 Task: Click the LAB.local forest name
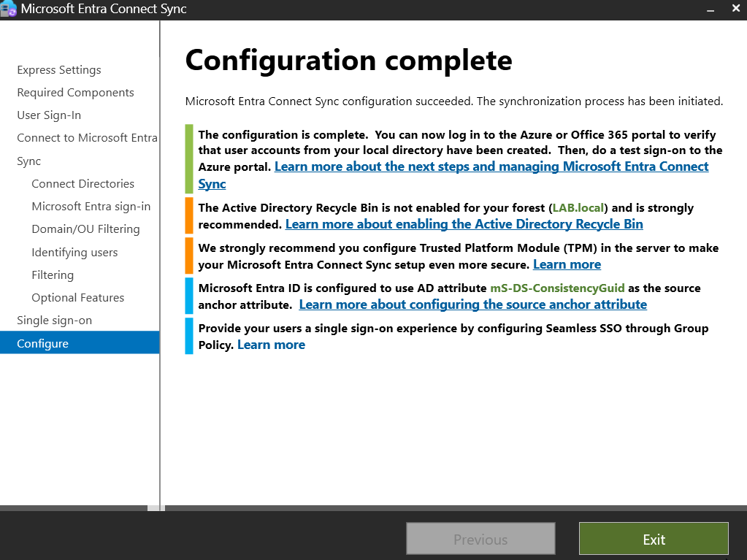click(578, 208)
